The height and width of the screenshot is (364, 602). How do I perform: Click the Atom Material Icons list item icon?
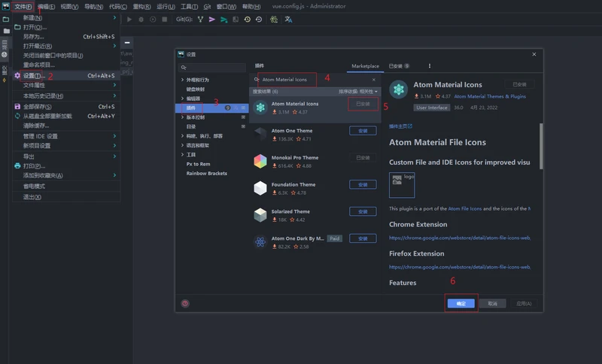(260, 108)
